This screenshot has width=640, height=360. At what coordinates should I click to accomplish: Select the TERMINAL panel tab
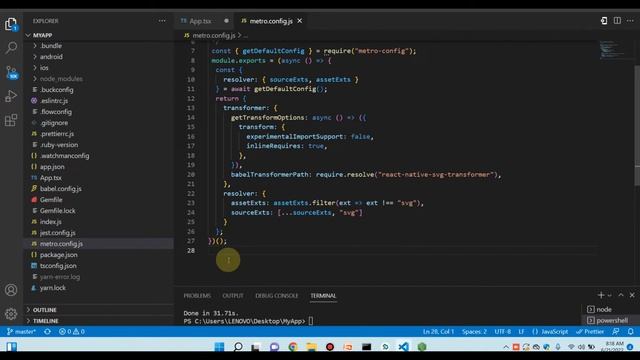(x=323, y=296)
